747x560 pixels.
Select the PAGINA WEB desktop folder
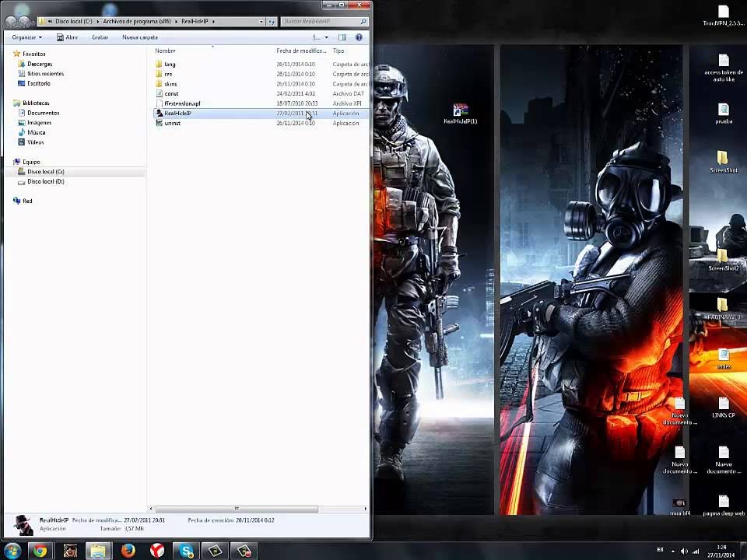723,309
